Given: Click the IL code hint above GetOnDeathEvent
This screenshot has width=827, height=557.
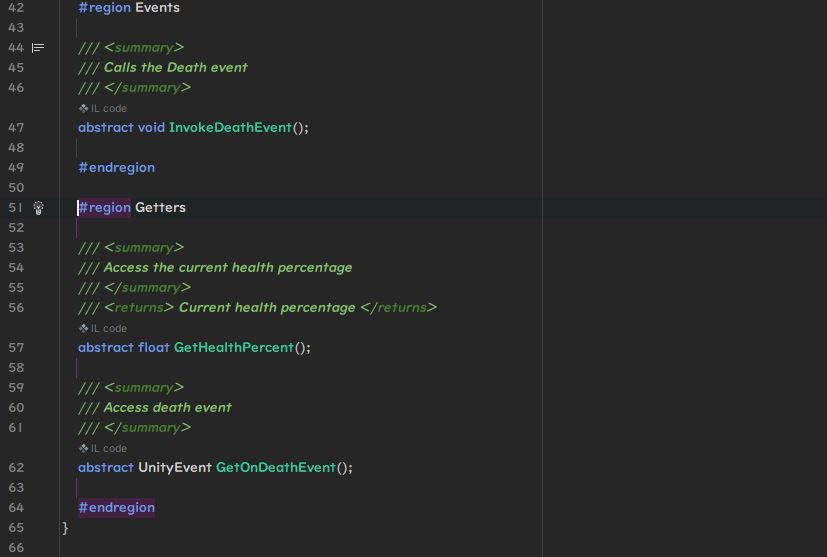Looking at the screenshot, I should coord(103,448).
